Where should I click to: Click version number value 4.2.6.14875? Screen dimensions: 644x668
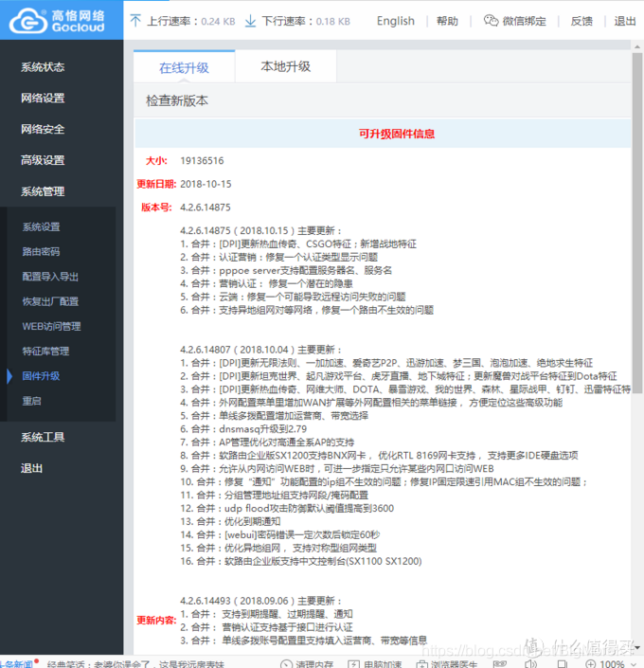[206, 208]
